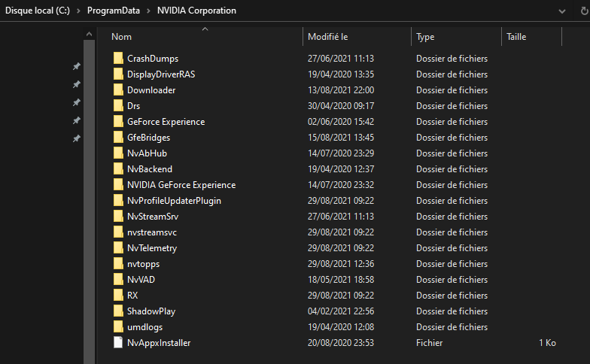590x364 pixels.
Task: Select the NvProfileUpdaterPlugin folder icon
Action: (118, 200)
